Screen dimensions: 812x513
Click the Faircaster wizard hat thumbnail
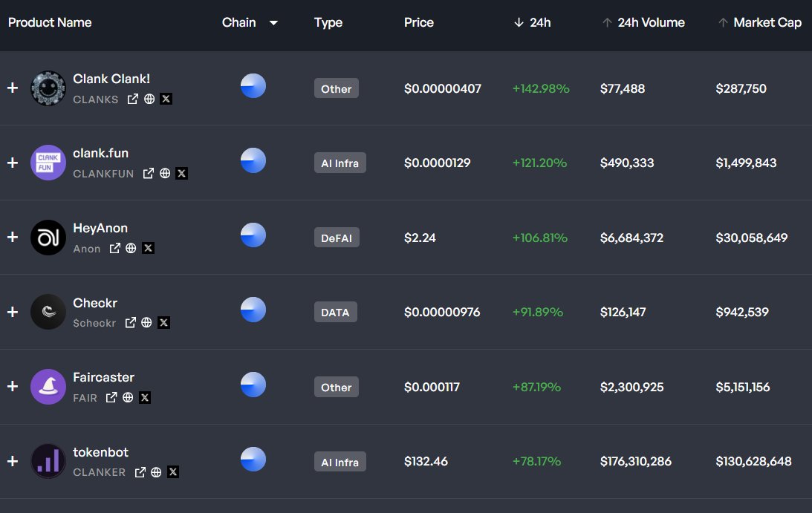point(48,387)
